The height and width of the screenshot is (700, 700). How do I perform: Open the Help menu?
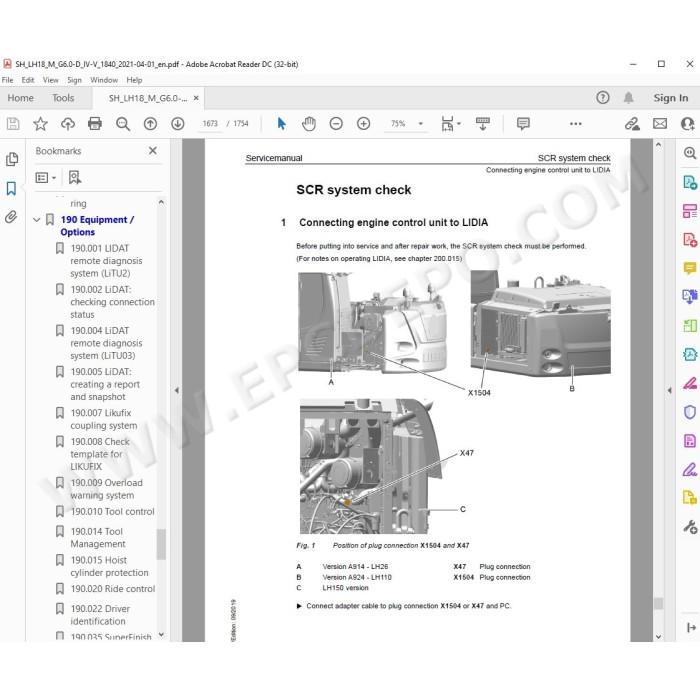point(134,80)
